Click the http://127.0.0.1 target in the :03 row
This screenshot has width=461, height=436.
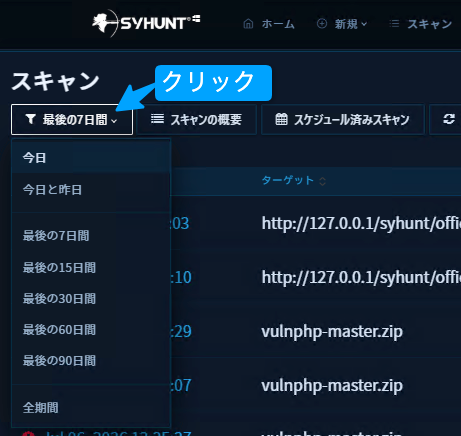click(x=361, y=223)
